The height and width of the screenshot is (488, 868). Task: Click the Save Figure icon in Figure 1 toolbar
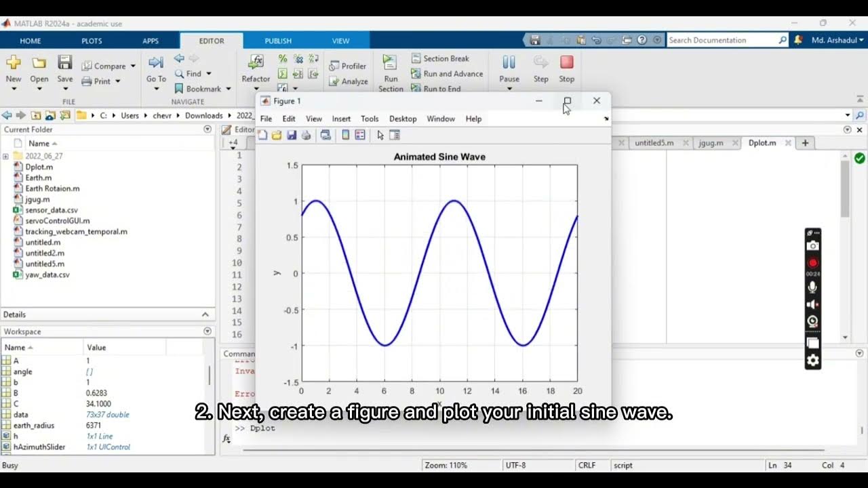tap(292, 135)
